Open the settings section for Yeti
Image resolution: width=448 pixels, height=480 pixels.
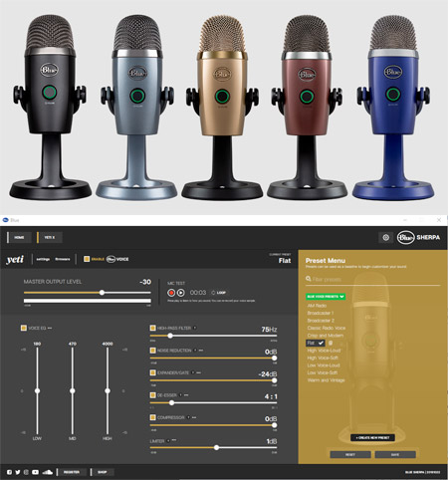(x=43, y=259)
